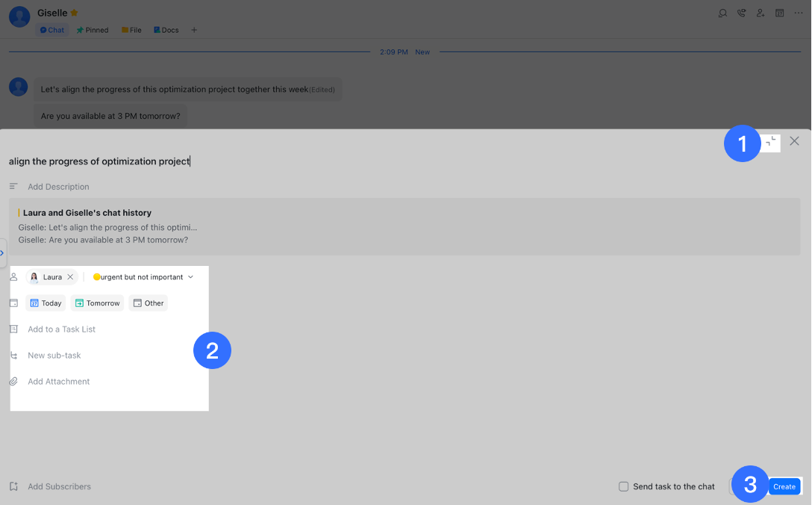Viewport: 812px width, 505px height.
Task: Click the Add Description icon
Action: click(x=12, y=186)
